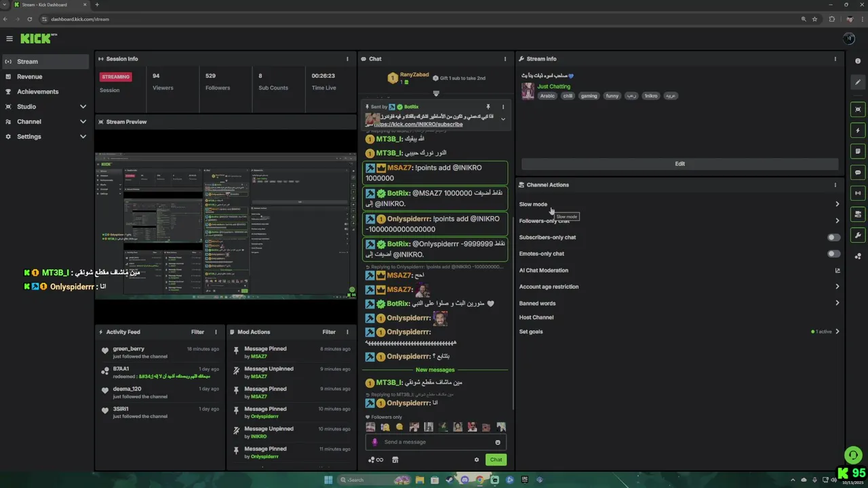Open pinned message three-dot options
Viewport: 868px width, 488px height.
503,107
